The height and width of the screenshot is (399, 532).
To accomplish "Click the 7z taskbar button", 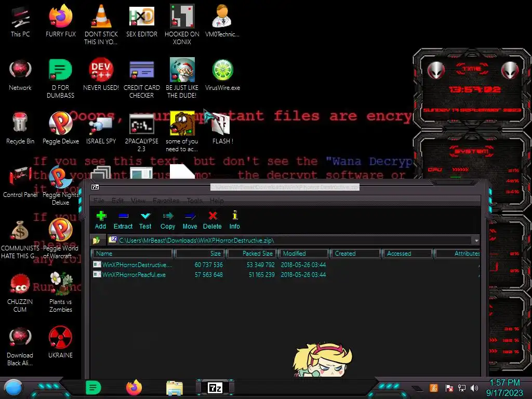I will pos(215,388).
